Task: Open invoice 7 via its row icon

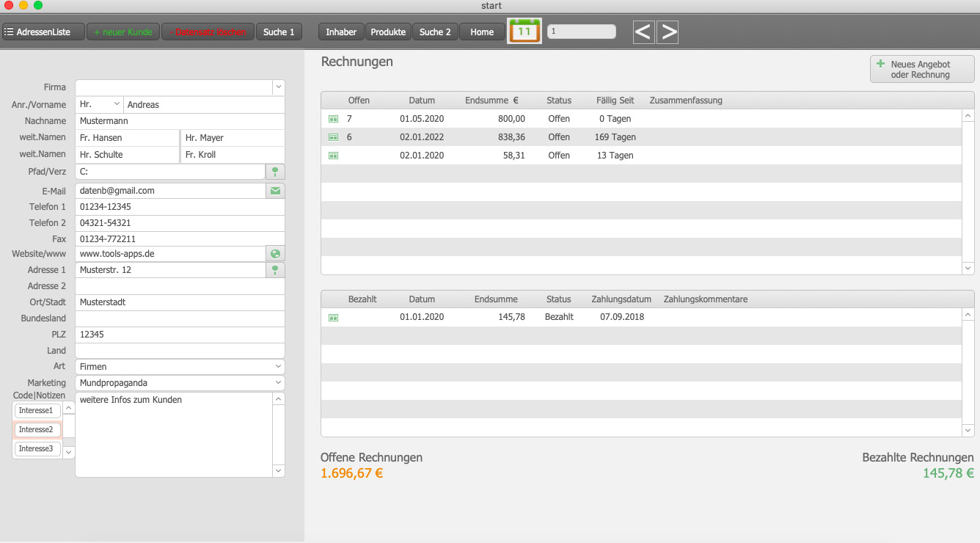Action: point(333,119)
